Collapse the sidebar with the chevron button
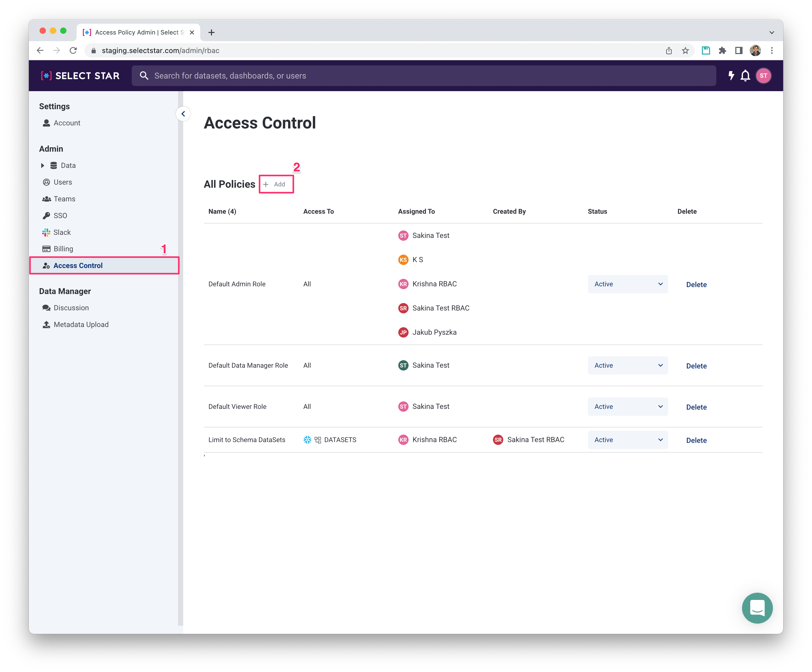Image resolution: width=812 pixels, height=672 pixels. pos(183,114)
